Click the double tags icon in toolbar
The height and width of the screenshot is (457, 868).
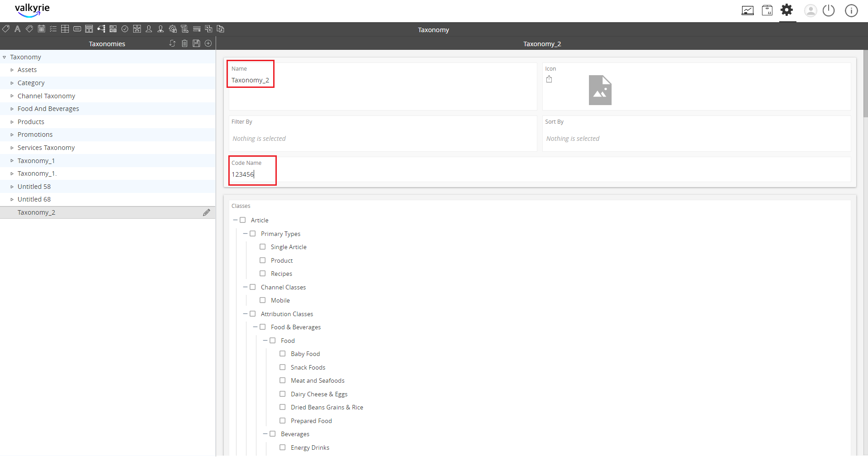[x=29, y=29]
